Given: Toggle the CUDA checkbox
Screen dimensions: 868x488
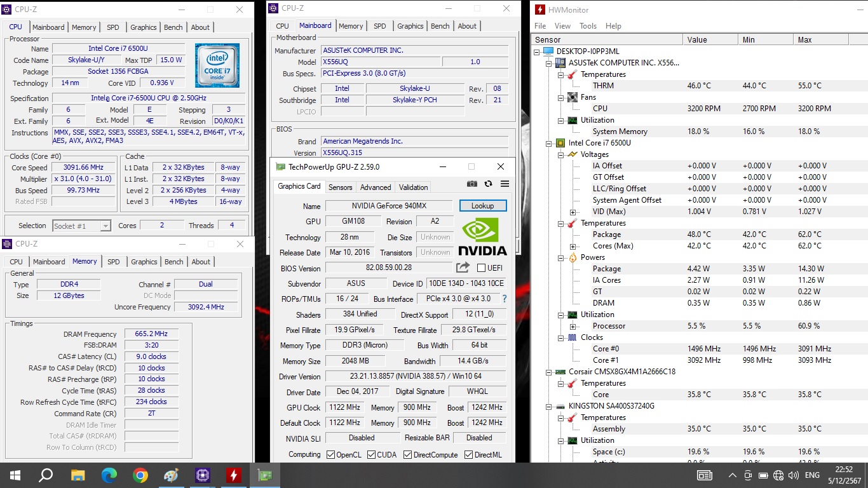Looking at the screenshot, I should (371, 455).
